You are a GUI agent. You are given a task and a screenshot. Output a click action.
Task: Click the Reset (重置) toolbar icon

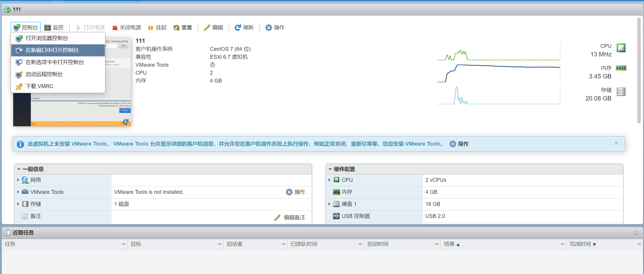[176, 28]
